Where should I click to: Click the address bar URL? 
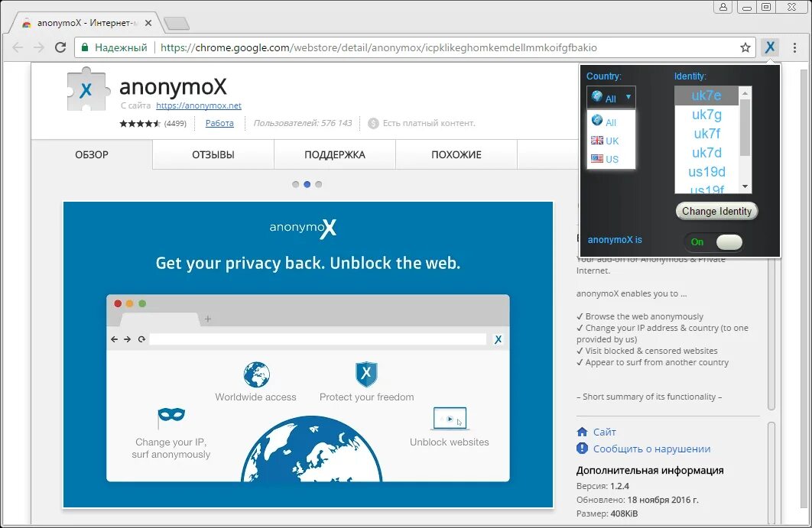378,47
